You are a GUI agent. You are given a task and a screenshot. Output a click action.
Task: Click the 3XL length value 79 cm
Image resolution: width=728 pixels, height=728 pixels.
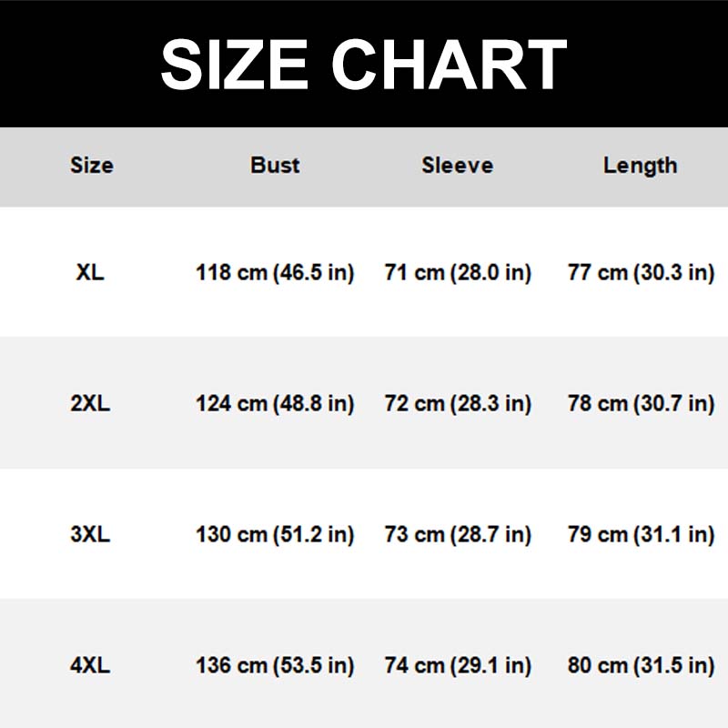coord(641,534)
